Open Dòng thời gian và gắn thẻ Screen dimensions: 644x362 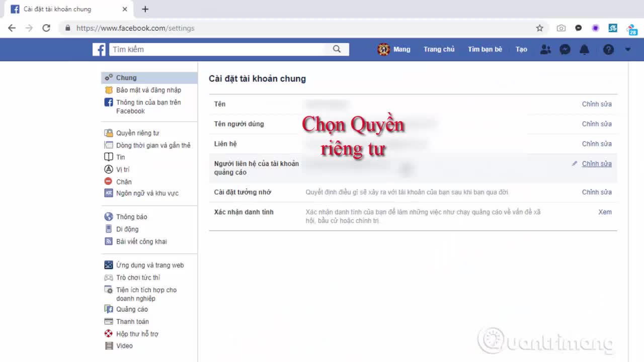point(153,145)
